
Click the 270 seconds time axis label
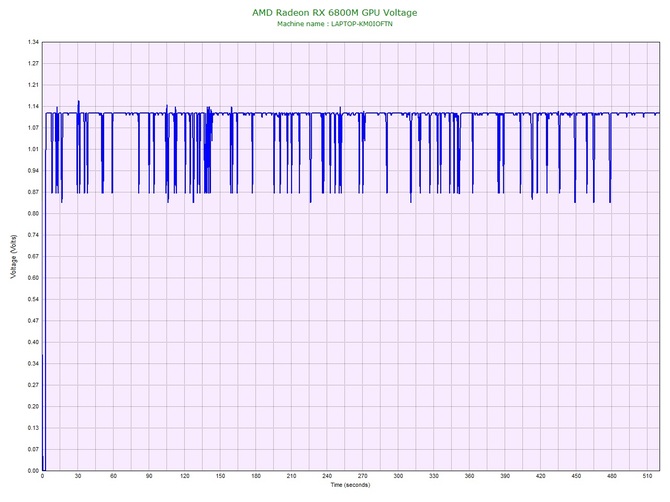pyautogui.click(x=362, y=476)
